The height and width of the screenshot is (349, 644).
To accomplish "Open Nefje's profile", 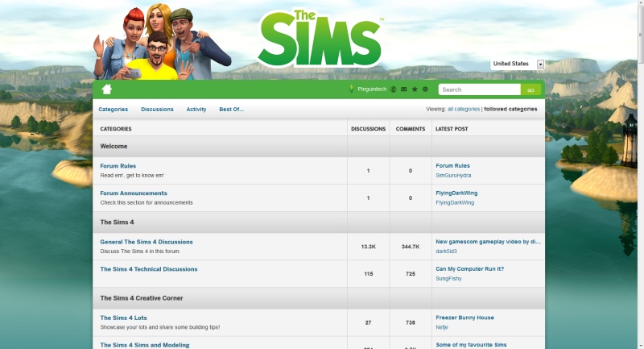I will click(x=442, y=327).
